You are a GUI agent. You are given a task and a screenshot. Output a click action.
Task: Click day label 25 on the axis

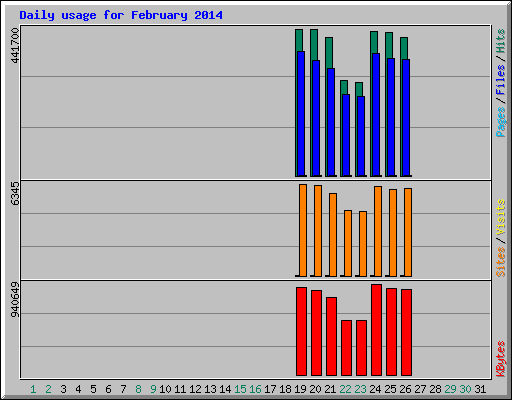390,389
